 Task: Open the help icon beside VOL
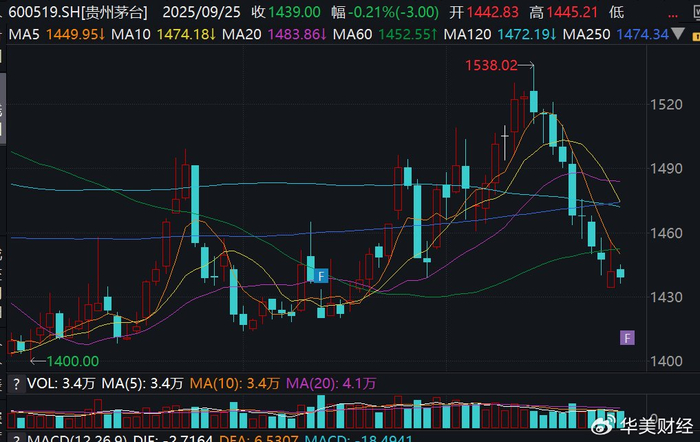(16, 384)
